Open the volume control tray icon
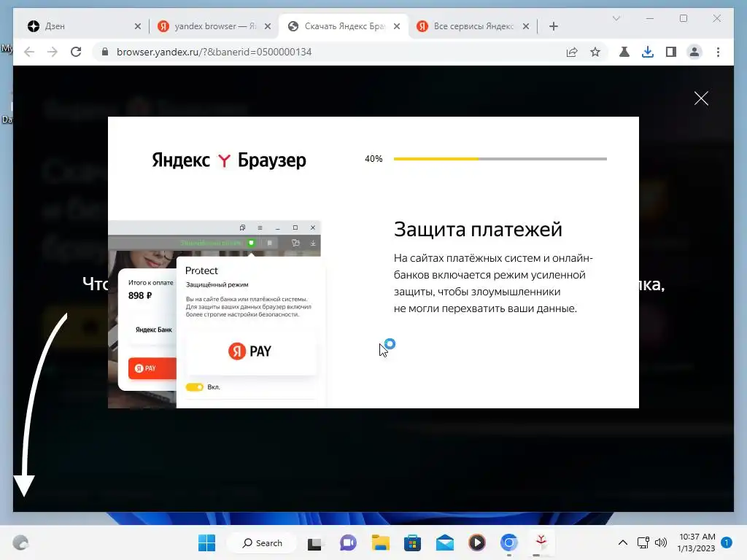 coord(661,542)
